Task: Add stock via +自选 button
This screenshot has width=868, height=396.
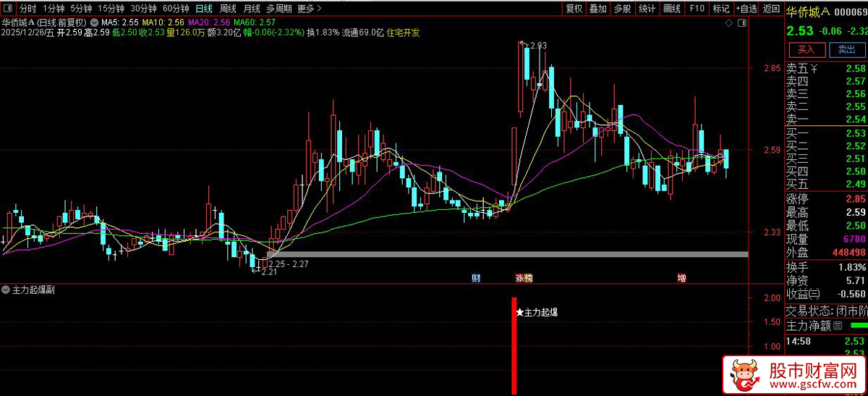Action: click(x=746, y=9)
